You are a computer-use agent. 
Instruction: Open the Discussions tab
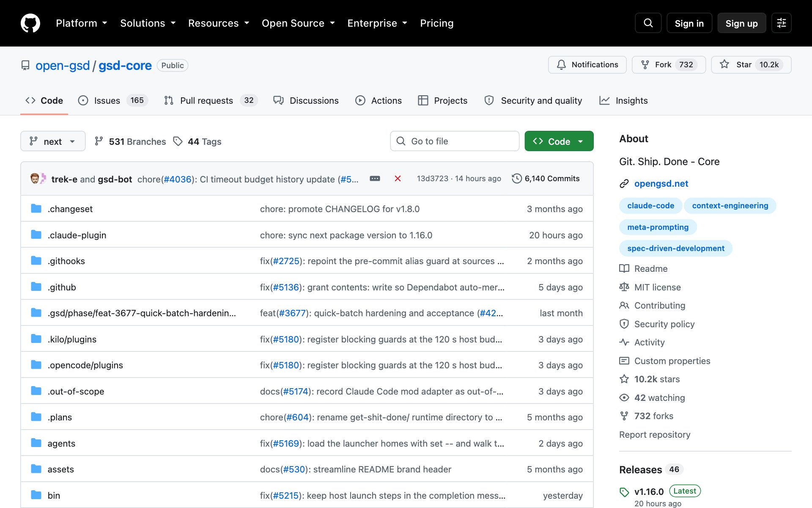tap(306, 100)
